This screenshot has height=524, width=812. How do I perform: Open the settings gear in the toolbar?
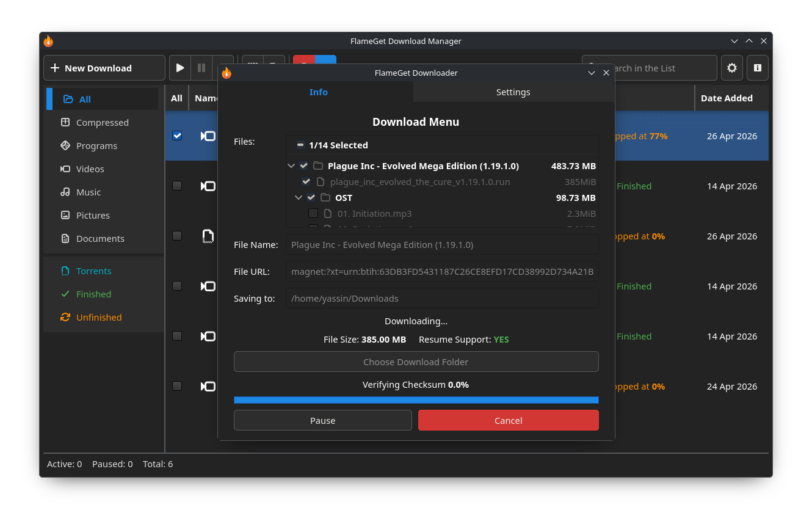pos(732,68)
